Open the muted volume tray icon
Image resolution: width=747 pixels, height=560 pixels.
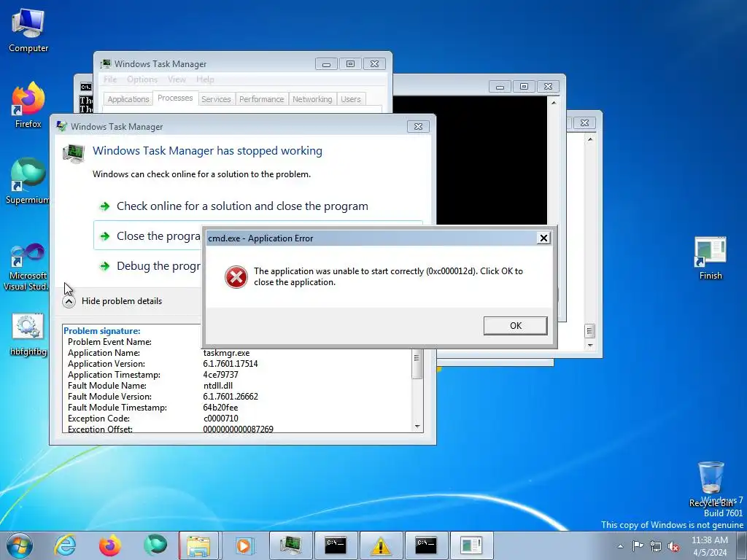(x=673, y=546)
